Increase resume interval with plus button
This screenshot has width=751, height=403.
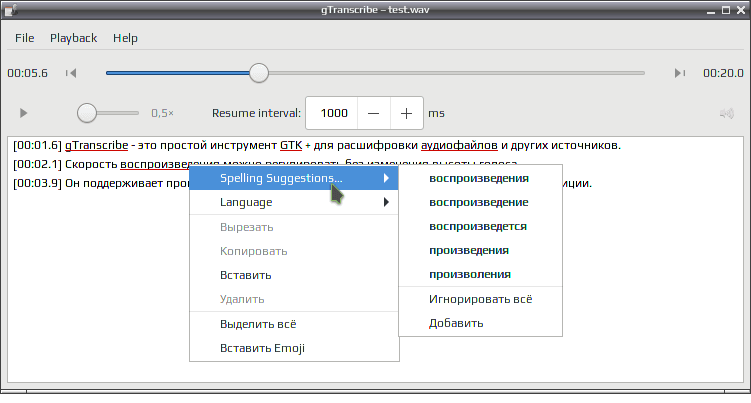click(x=407, y=113)
